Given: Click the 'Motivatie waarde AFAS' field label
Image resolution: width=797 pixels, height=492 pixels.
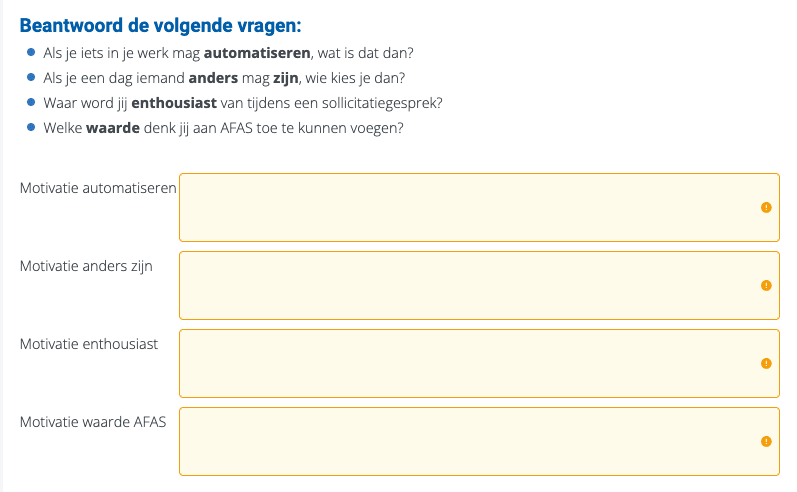Looking at the screenshot, I should (x=93, y=422).
